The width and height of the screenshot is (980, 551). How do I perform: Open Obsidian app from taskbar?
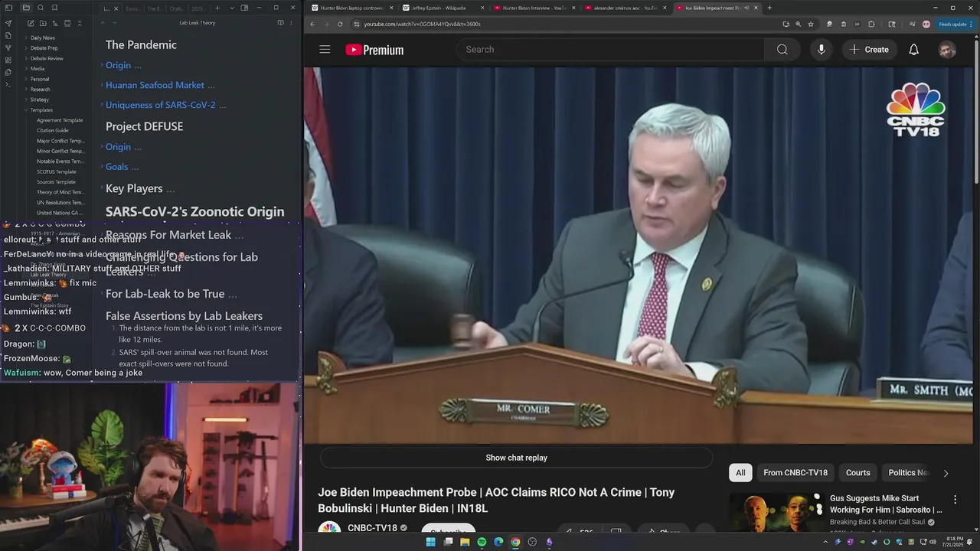(549, 542)
